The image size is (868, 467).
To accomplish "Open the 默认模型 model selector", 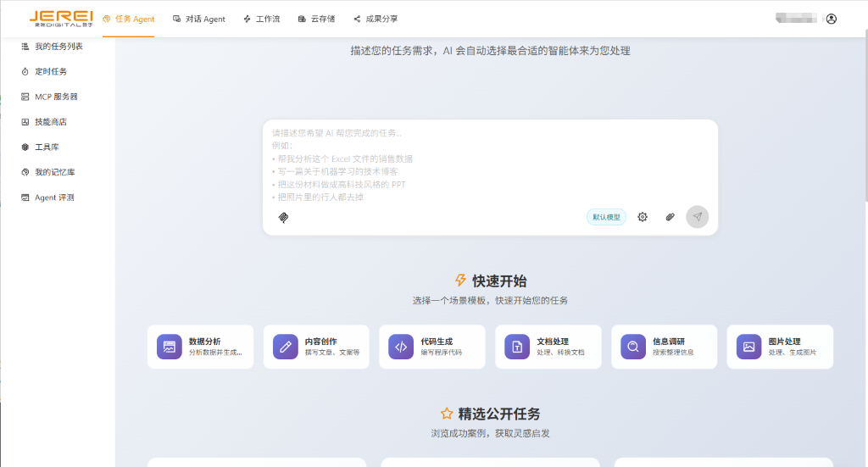I will (606, 217).
